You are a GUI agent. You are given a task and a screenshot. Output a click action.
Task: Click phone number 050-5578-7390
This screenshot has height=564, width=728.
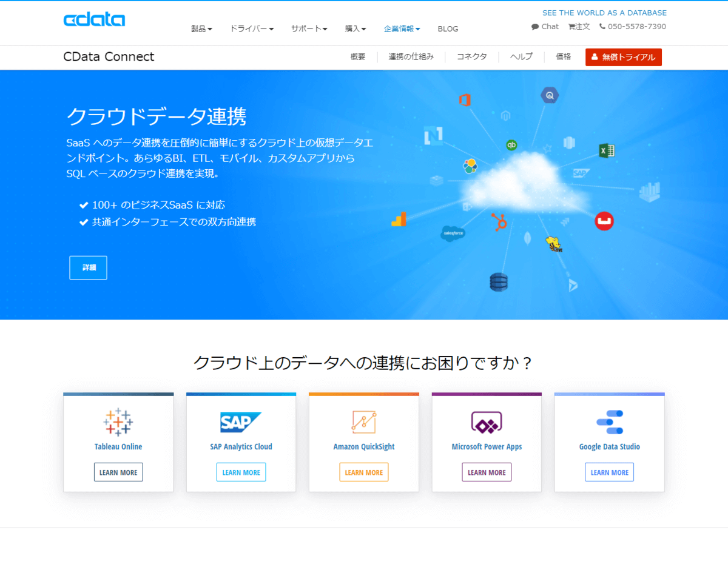point(637,27)
